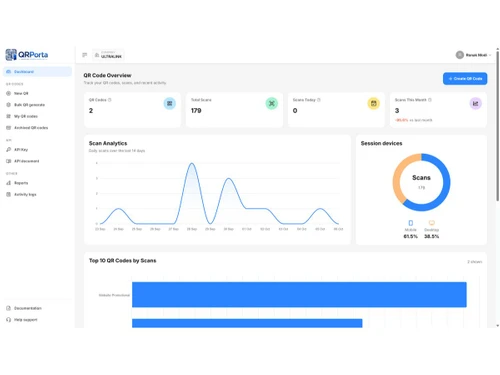This screenshot has width=500, height=375.
Task: Click the Desktop device legend icon
Action: 432,223
